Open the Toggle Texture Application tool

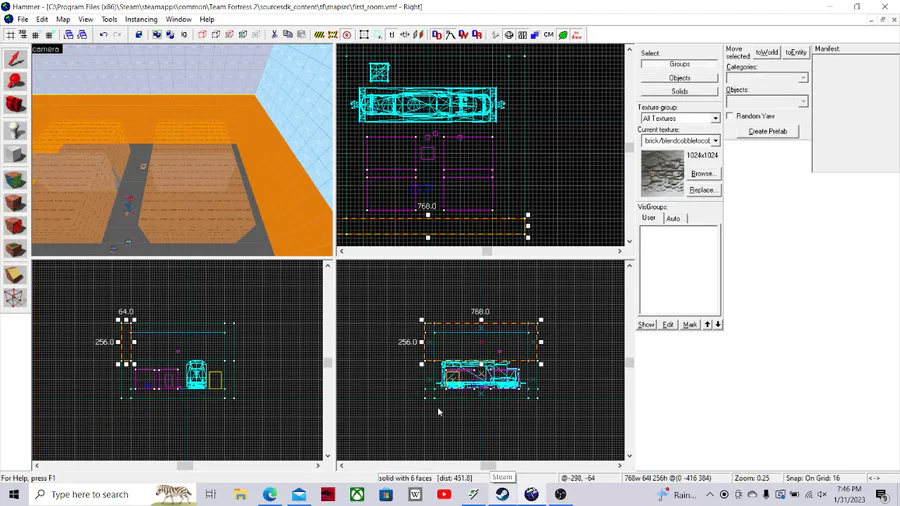click(15, 180)
